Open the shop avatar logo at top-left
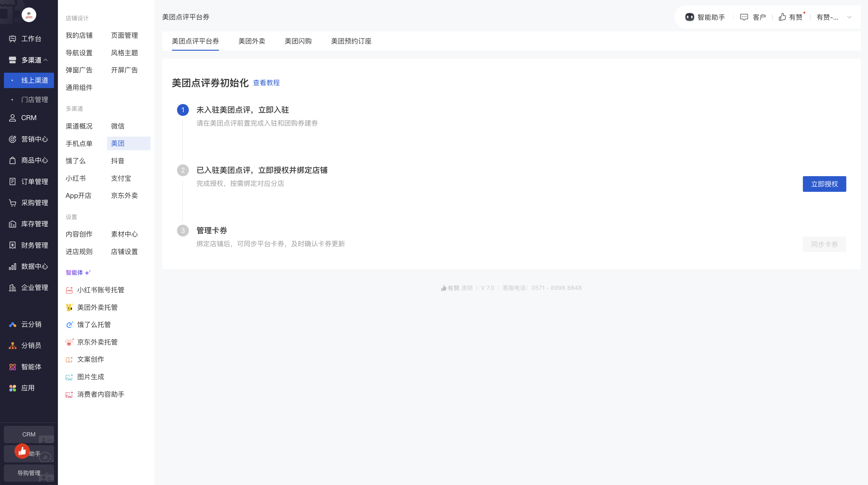868x485 pixels. tap(29, 15)
